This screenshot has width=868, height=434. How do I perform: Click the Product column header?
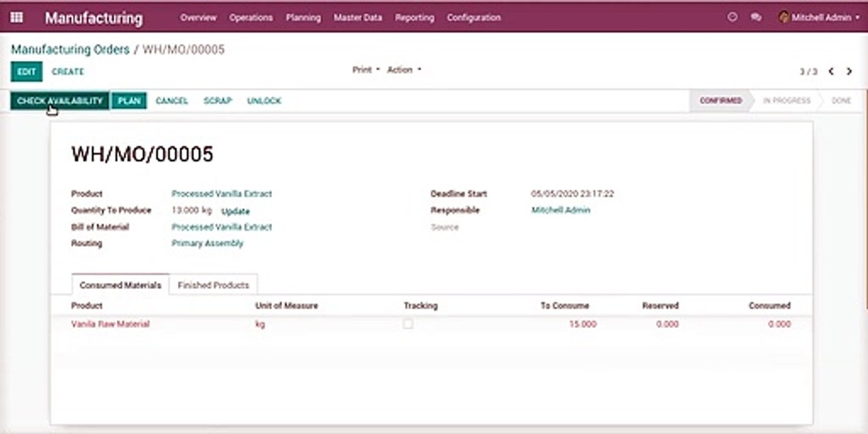pos(87,306)
